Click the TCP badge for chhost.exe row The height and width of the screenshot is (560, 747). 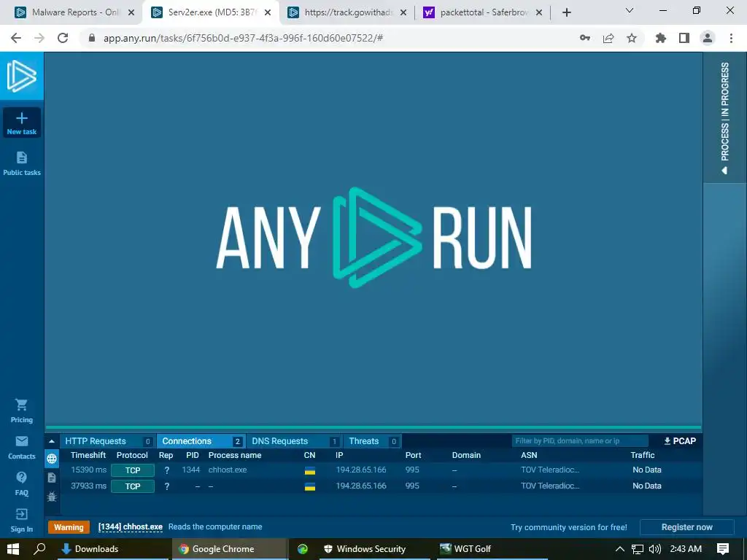coord(133,470)
